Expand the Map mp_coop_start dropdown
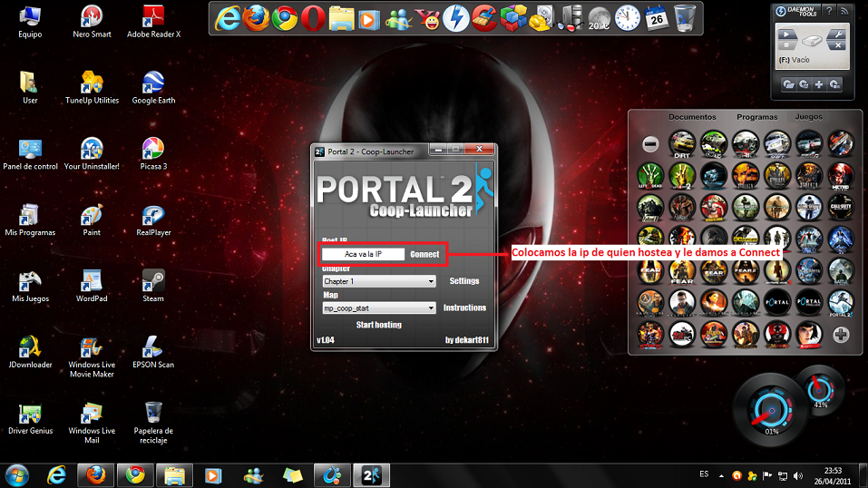 coord(379,308)
